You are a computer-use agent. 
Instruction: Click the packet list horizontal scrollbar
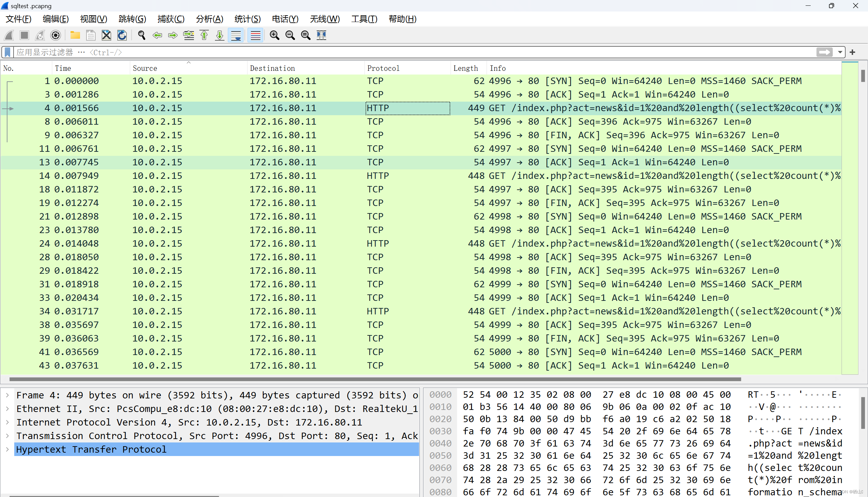coord(375,379)
